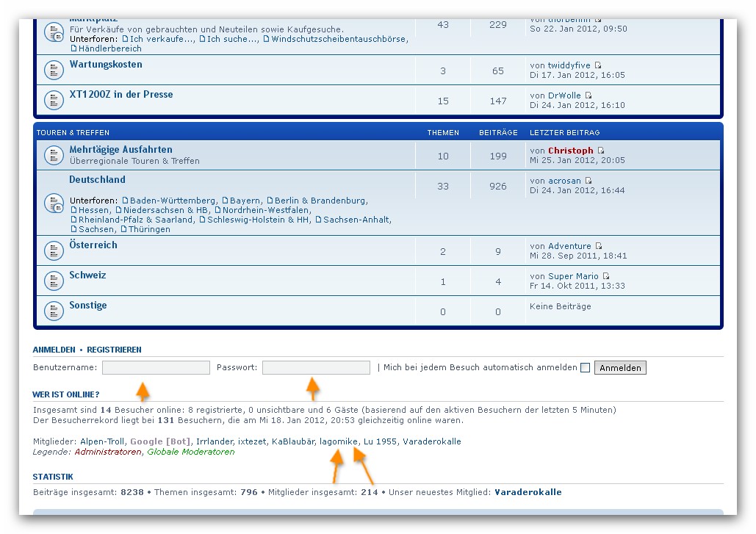The image size is (756, 534).
Task: Click the Wartungskosten forum status icon
Action: click(54, 70)
